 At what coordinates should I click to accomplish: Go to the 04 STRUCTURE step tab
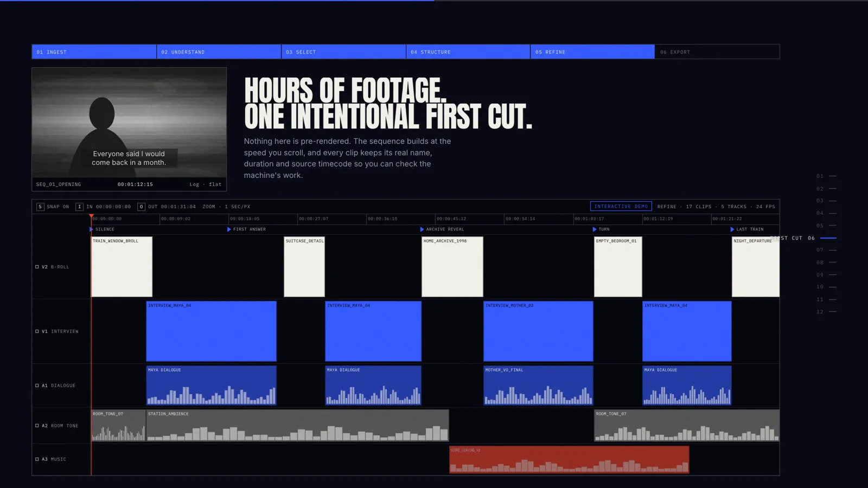tap(468, 52)
